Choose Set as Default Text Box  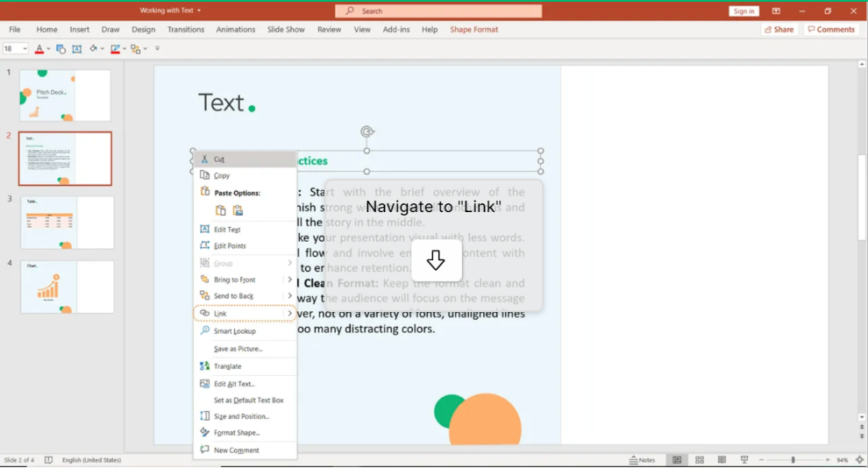tap(245, 400)
